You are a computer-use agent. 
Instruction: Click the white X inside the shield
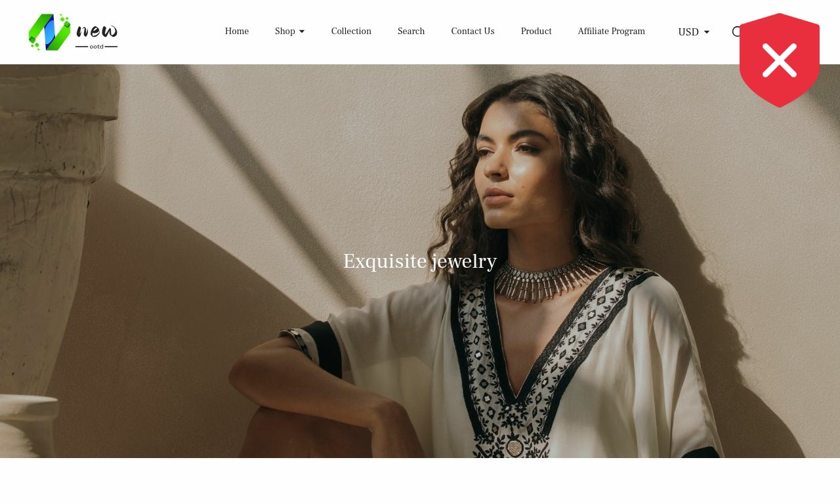[x=780, y=60]
